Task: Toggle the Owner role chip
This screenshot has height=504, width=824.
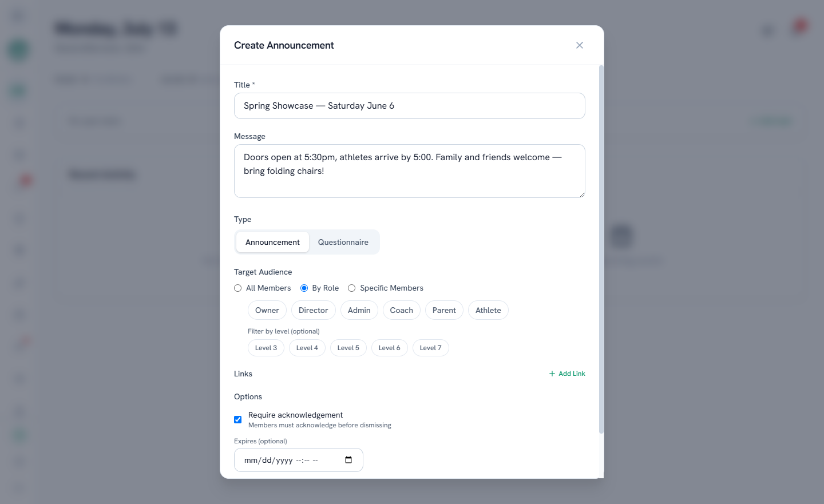Action: 267,310
